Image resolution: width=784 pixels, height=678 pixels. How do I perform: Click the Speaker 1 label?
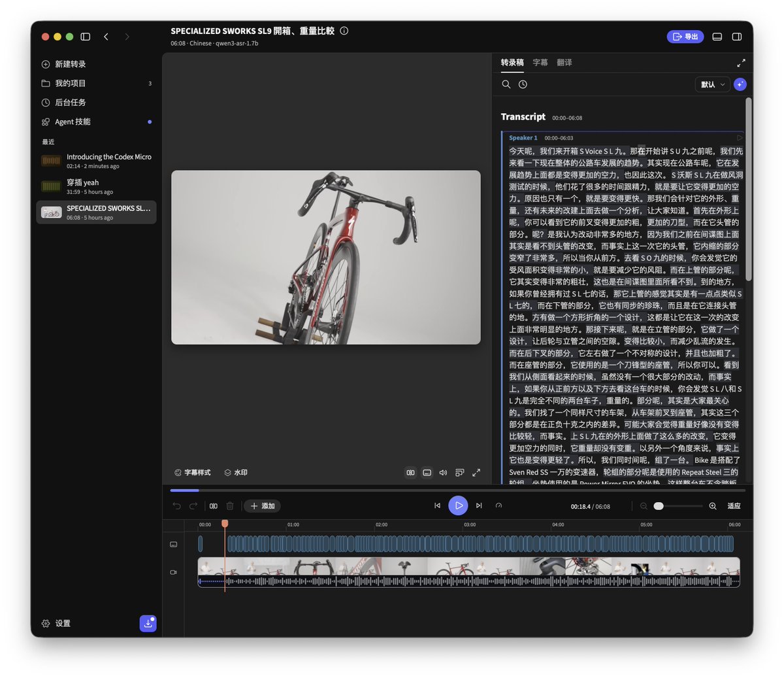tap(523, 138)
